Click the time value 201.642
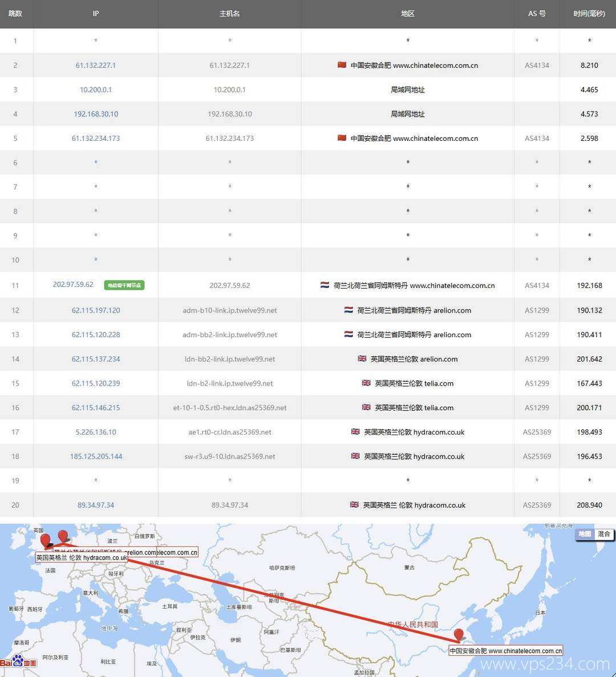This screenshot has height=677, width=616. [589, 359]
